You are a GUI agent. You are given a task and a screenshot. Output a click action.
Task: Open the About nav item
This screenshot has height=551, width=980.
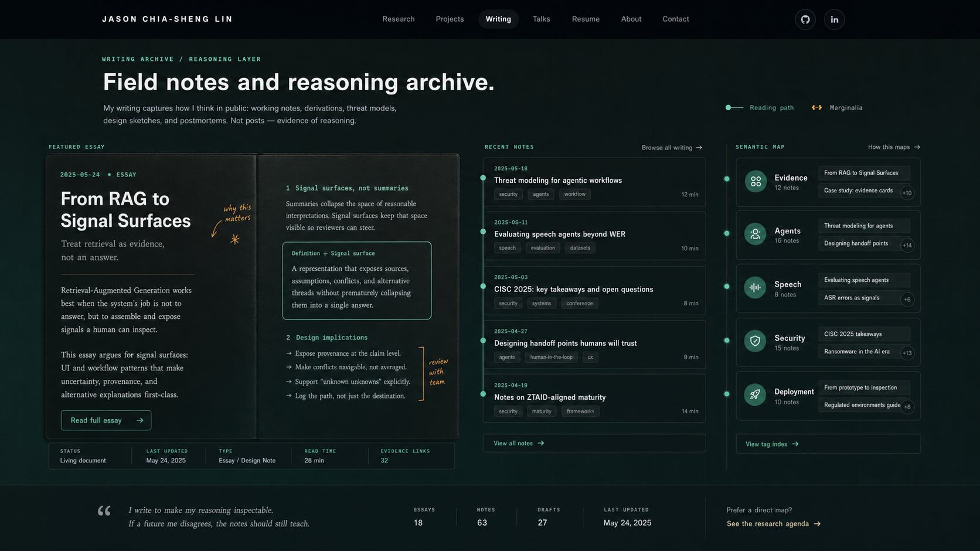[631, 19]
